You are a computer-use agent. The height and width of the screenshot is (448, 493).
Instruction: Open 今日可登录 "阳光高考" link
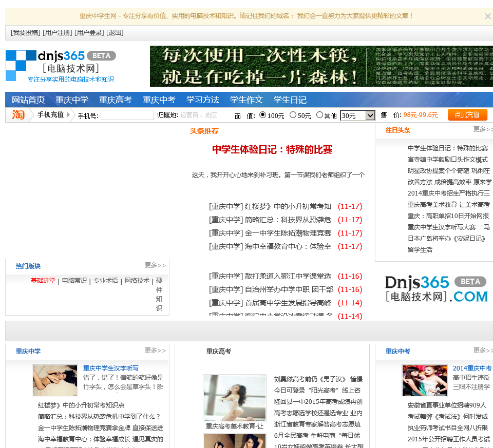pyautogui.click(x=317, y=391)
